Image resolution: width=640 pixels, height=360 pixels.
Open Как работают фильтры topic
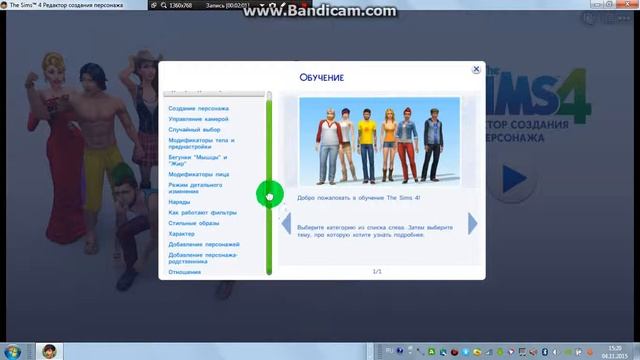(x=202, y=213)
